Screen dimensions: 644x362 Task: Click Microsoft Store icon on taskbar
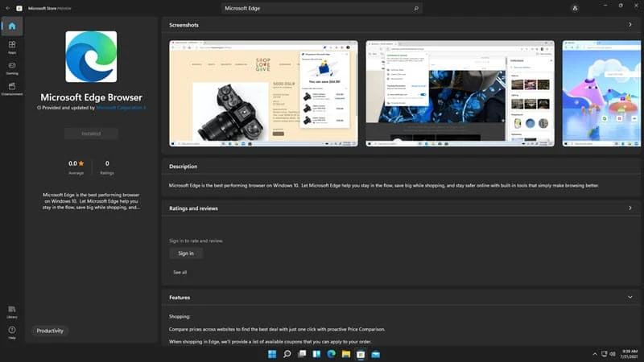point(361,354)
